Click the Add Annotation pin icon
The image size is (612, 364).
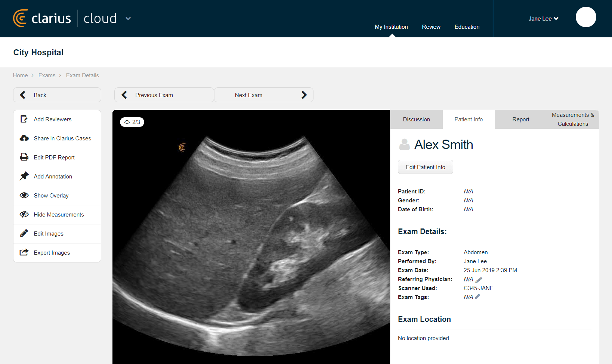(x=24, y=176)
